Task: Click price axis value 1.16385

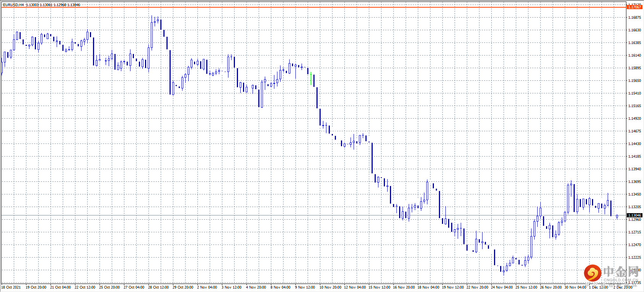Action: [635, 43]
